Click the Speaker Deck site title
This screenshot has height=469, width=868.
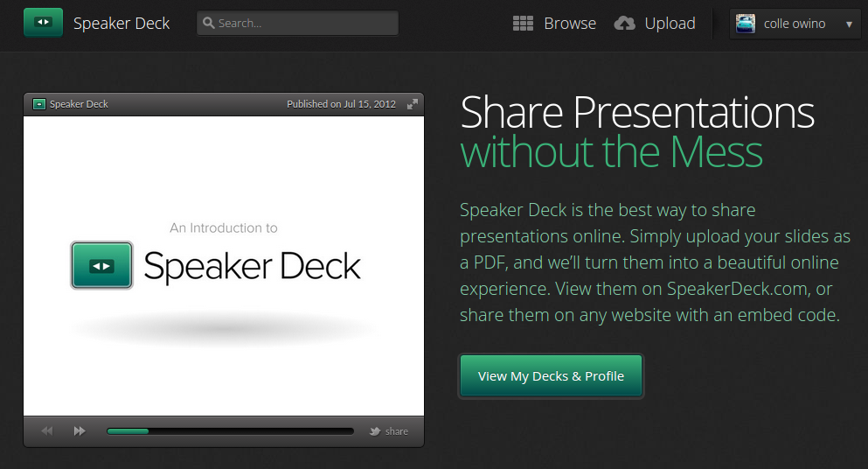[x=122, y=24]
